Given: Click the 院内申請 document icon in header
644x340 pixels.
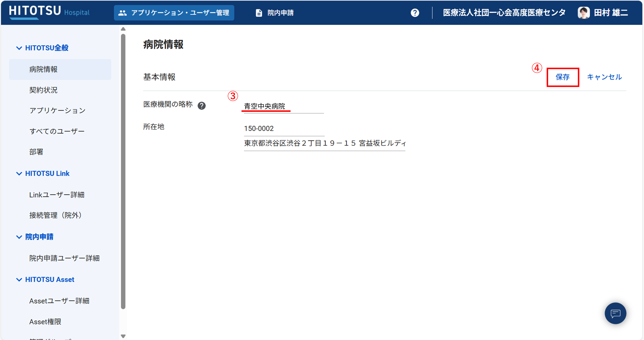Looking at the screenshot, I should point(259,13).
